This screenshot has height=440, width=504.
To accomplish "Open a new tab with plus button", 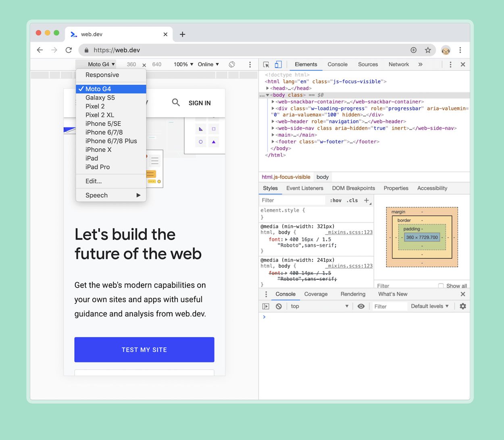I will pyautogui.click(x=182, y=34).
